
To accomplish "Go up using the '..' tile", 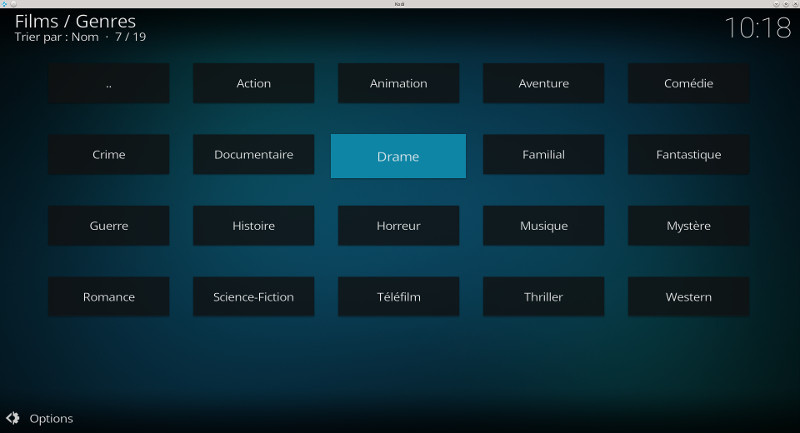I will click(108, 84).
